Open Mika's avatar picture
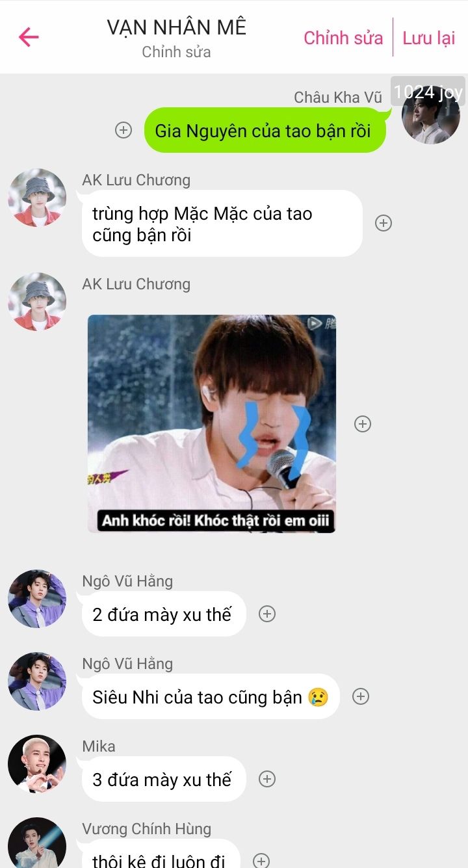 tap(37, 764)
